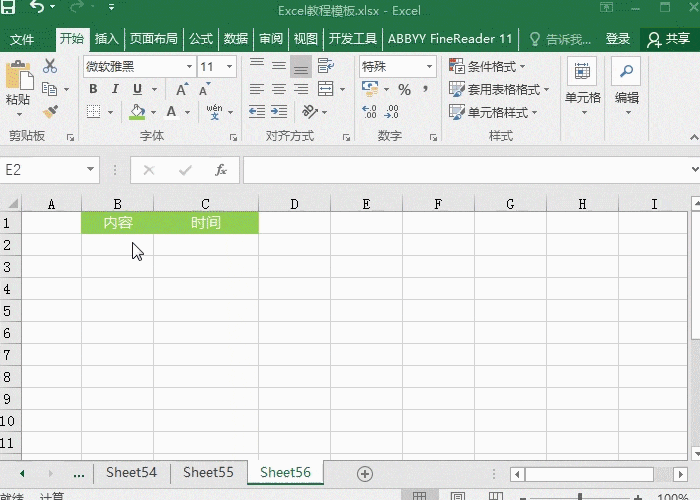Screen dimensions: 700x500
Task: Click the wén phonetic guide icon
Action: [214, 112]
